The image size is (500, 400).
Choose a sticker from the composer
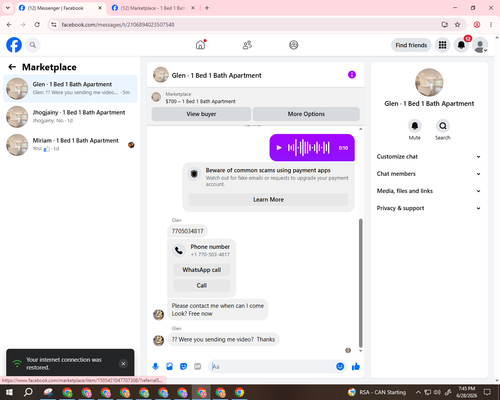coord(183,367)
